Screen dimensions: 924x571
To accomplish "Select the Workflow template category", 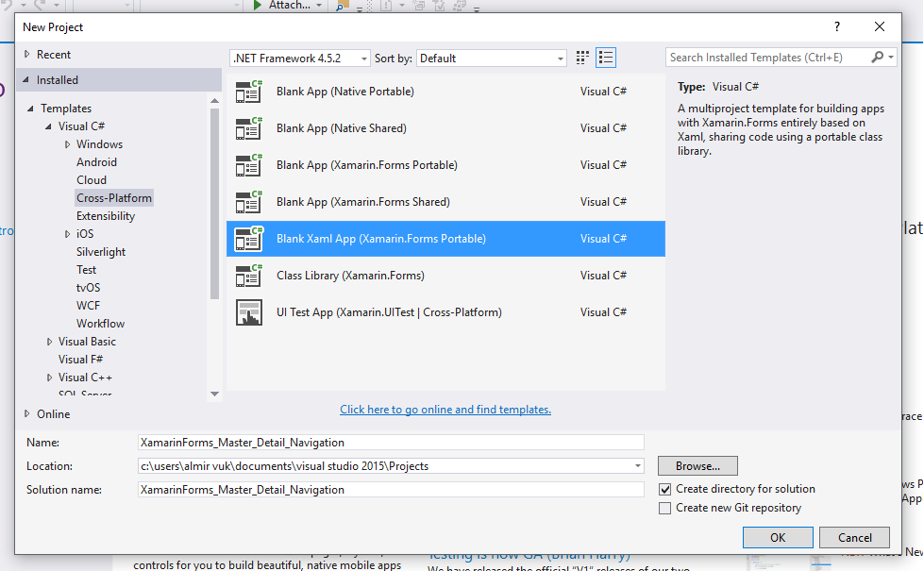I will coord(100,324).
